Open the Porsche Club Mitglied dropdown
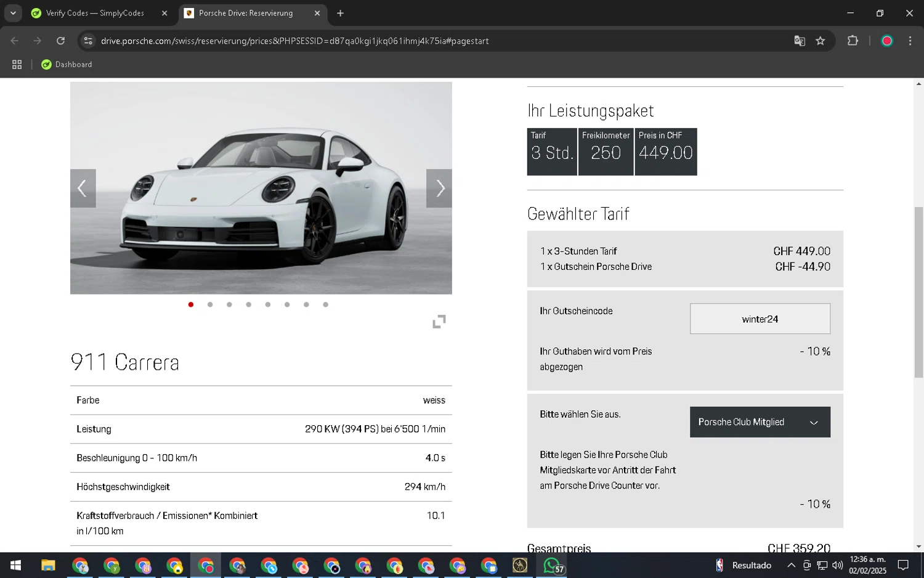The width and height of the screenshot is (924, 578). click(x=760, y=422)
